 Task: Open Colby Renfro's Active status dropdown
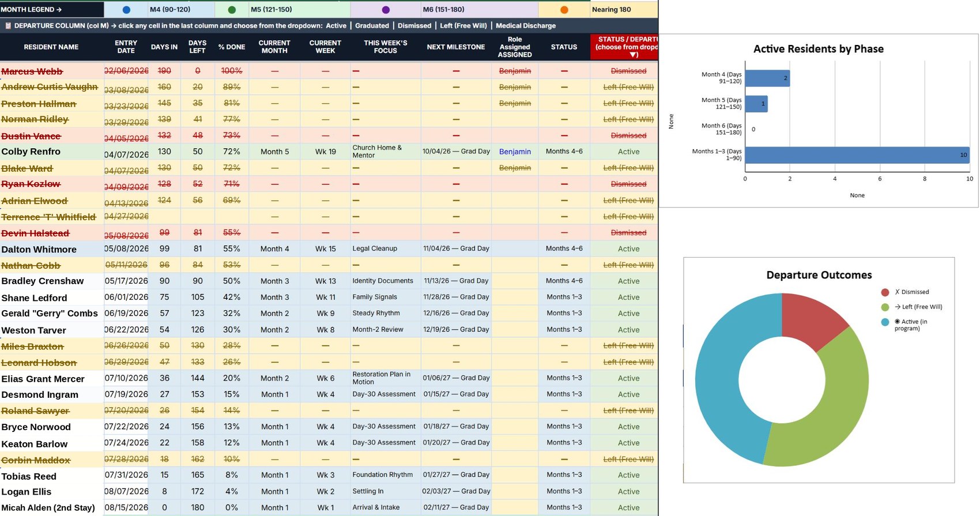(x=624, y=152)
